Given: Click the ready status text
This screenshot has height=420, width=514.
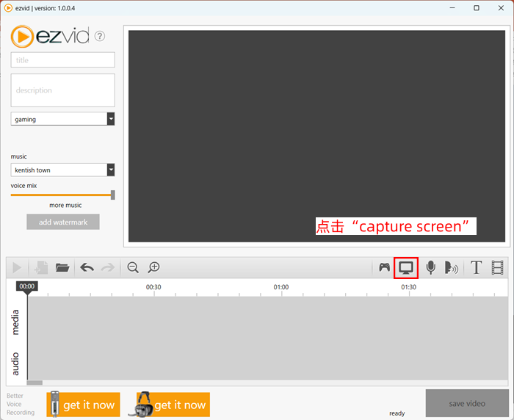Looking at the screenshot, I should (x=397, y=413).
